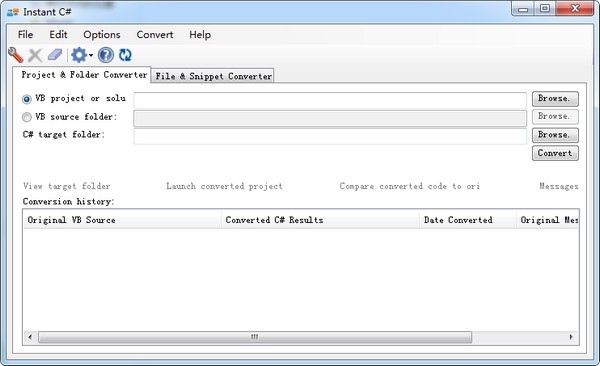Click the Original Messages column header

(548, 220)
